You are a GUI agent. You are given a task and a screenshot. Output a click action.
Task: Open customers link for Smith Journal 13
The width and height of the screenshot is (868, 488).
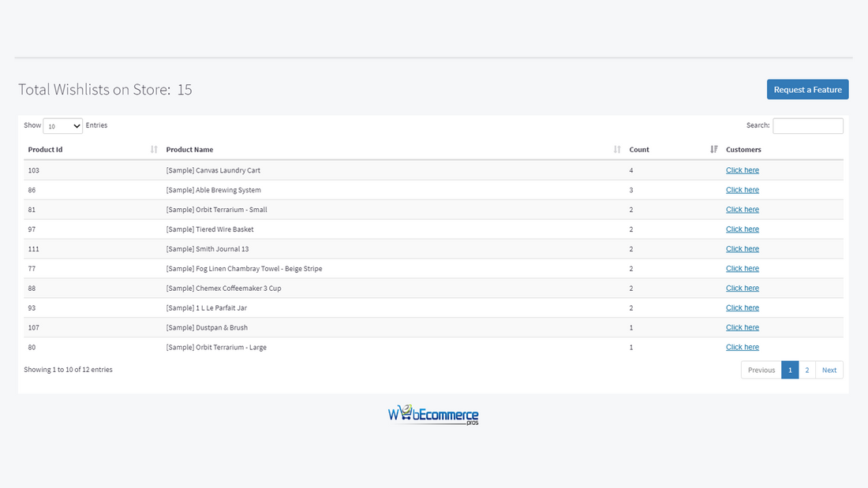743,249
